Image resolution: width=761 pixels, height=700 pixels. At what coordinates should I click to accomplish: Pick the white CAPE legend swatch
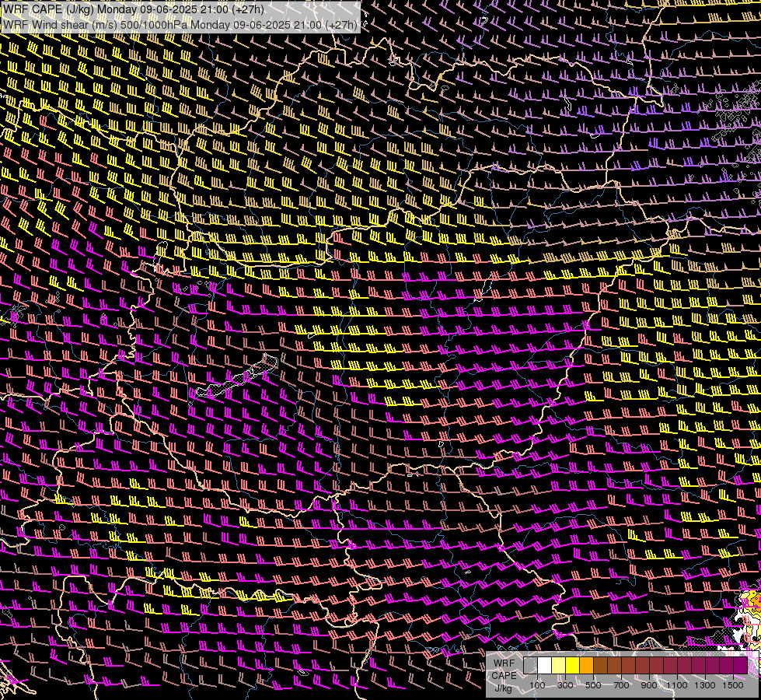(x=545, y=665)
